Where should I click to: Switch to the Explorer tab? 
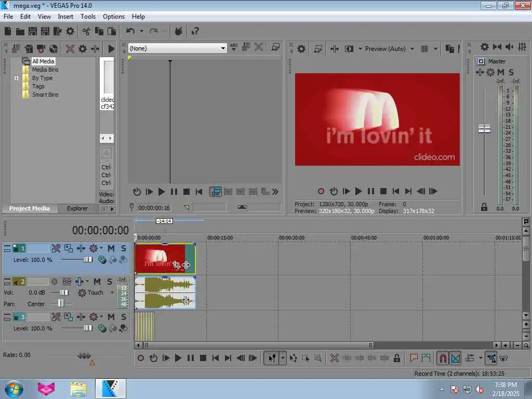click(x=77, y=208)
